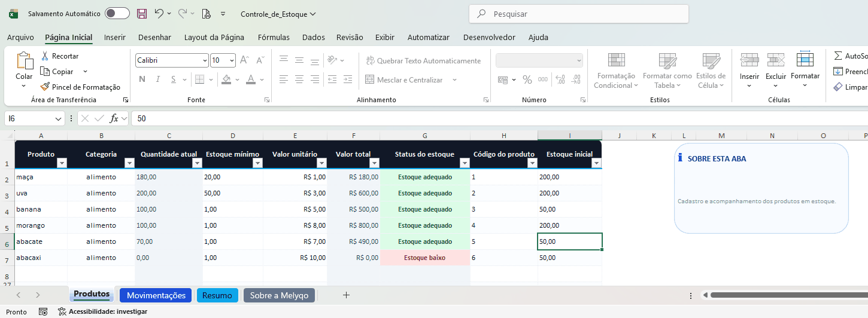Image resolution: width=868 pixels, height=318 pixels.
Task: Open the number format combo box
Action: click(x=539, y=60)
